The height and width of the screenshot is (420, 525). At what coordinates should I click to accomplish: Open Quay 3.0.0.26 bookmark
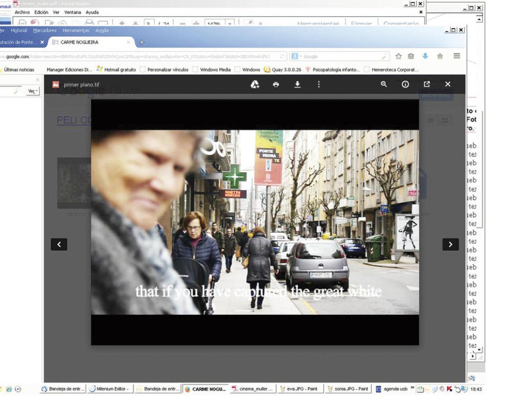[283, 70]
